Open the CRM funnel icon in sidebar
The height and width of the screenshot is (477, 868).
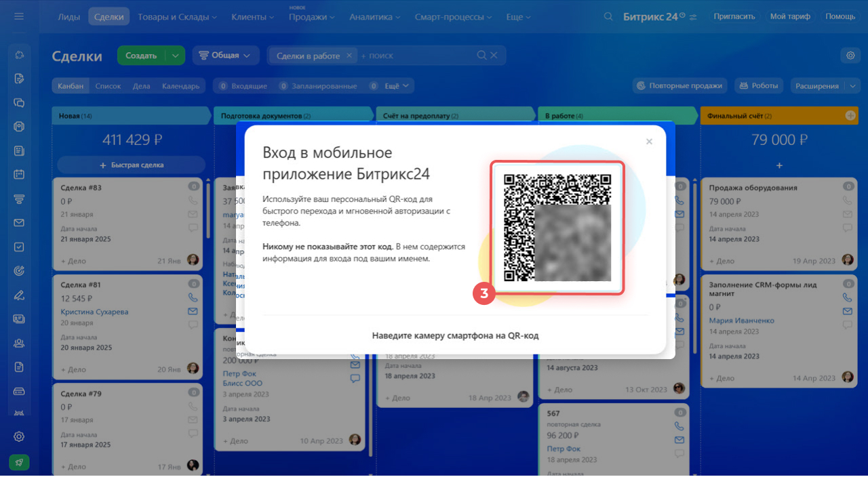(x=19, y=199)
